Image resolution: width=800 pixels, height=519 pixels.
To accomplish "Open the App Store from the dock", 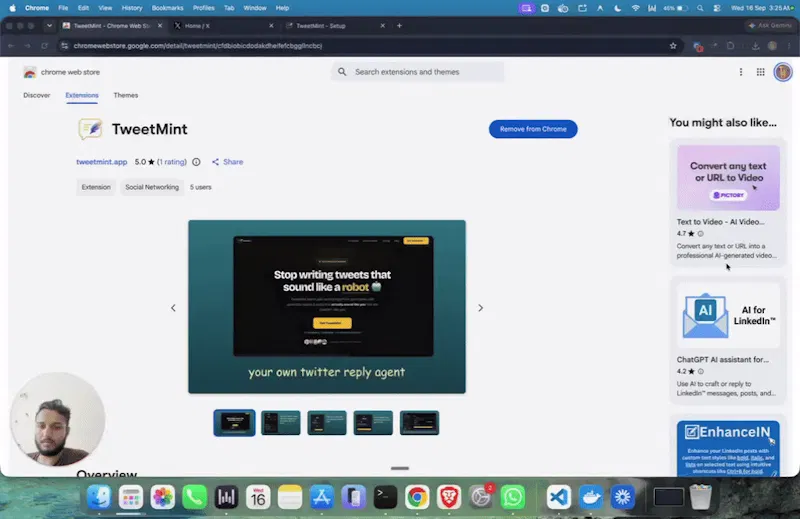I will [x=321, y=497].
